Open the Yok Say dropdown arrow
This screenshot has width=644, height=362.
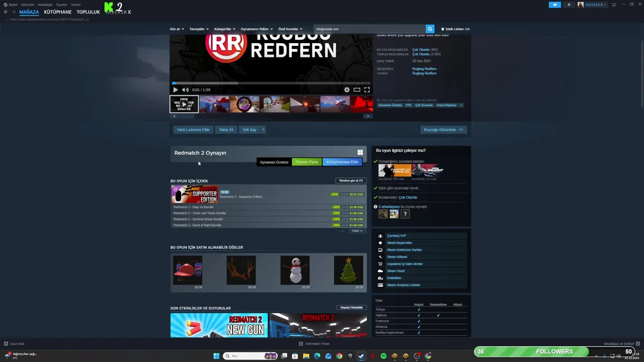(263, 130)
